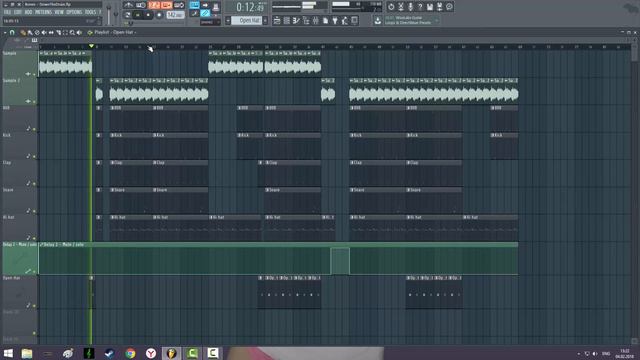This screenshot has width=640, height=360.
Task: Open the PATTERNS menu
Action: pyautogui.click(x=43, y=12)
